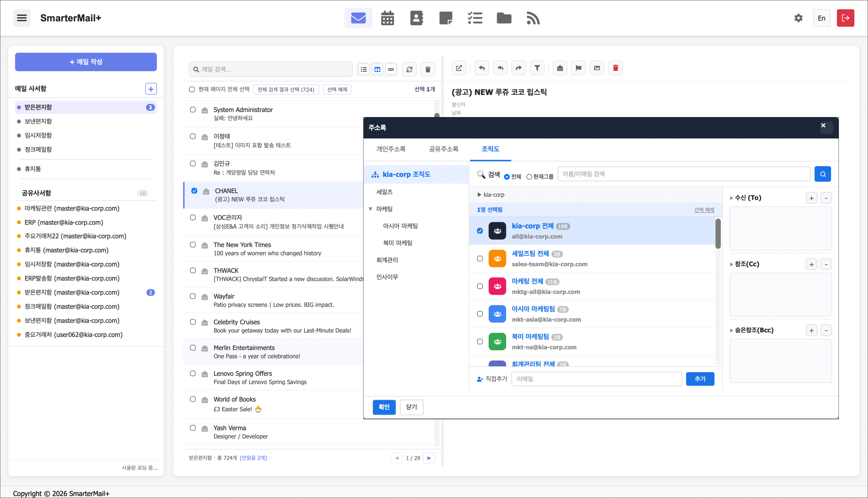Open the calendar icon in top navigation

pyautogui.click(x=387, y=18)
